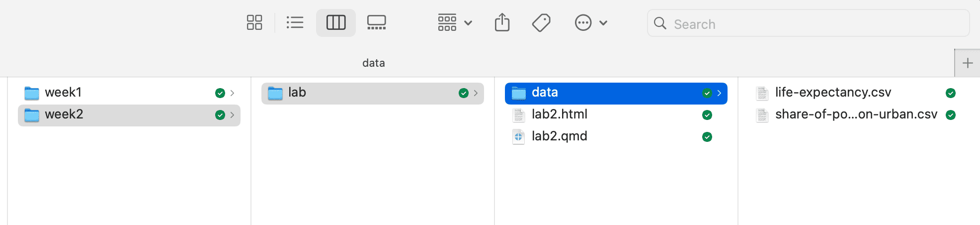Click the new tab plus button
Image resolution: width=980 pixels, height=225 pixels.
(967, 63)
